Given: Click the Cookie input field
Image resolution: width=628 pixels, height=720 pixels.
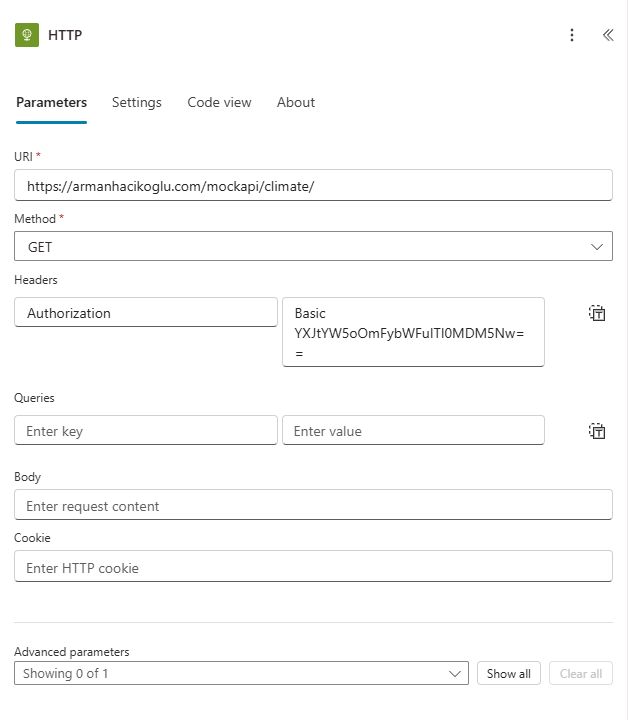Looking at the screenshot, I should [313, 567].
